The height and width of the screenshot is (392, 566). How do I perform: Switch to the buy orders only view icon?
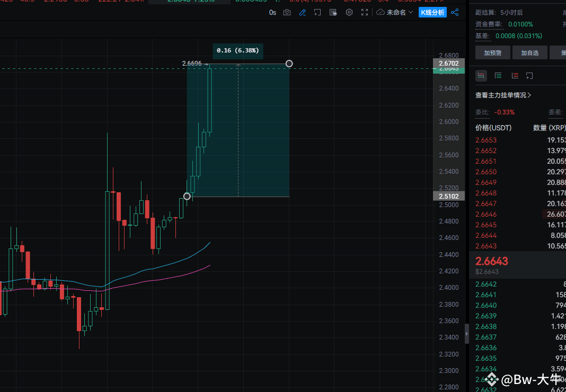point(498,75)
